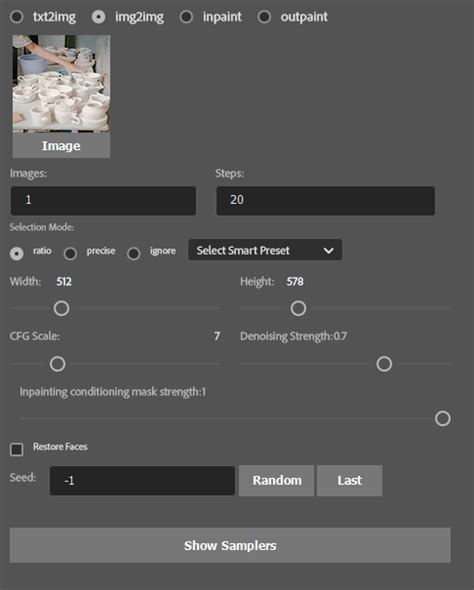This screenshot has height=590, width=474.
Task: Switch to inpaint mode
Action: pos(186,17)
